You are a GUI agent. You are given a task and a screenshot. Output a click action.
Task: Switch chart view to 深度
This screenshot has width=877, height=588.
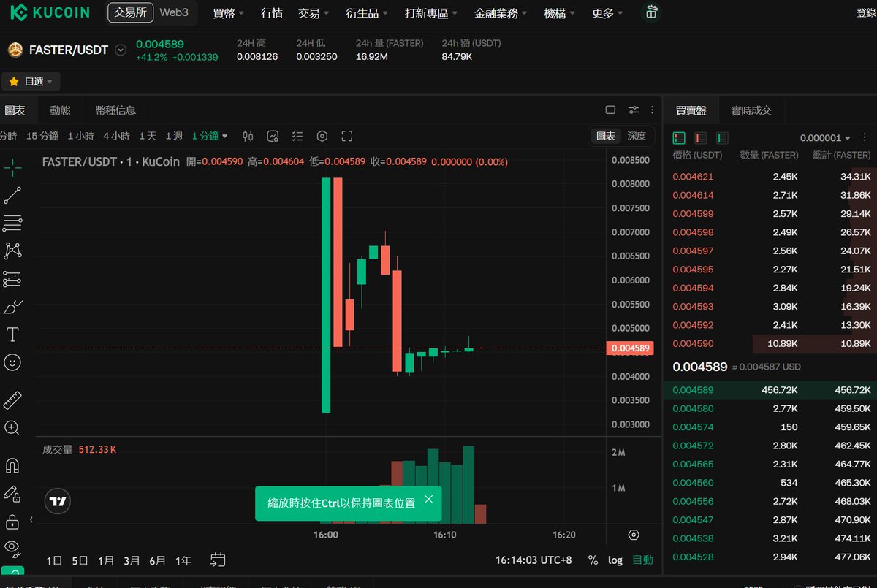tap(637, 136)
